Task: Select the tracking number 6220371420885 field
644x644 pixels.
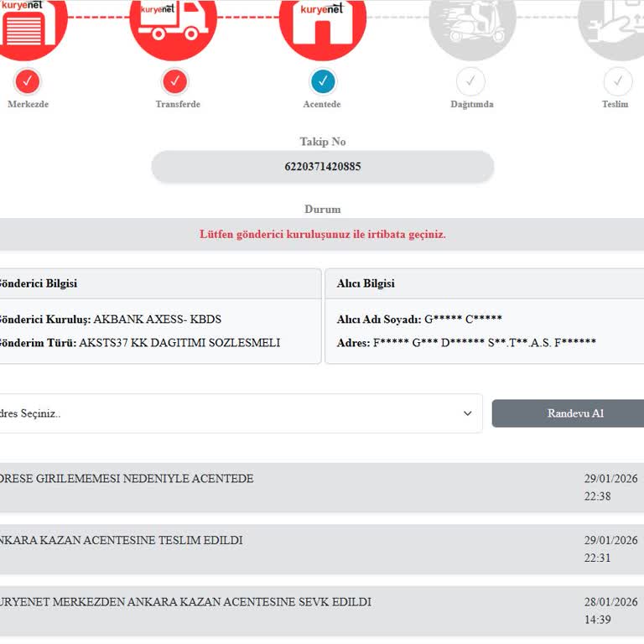Action: point(322,166)
